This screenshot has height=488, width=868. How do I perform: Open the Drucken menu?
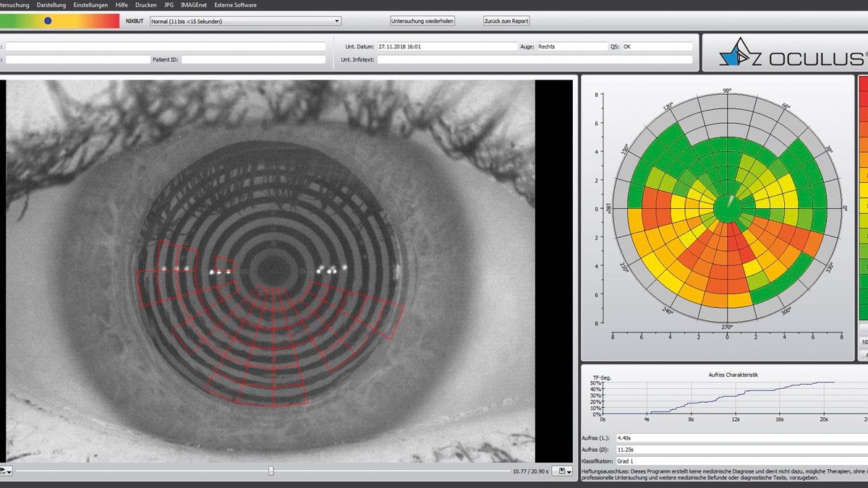pos(145,5)
